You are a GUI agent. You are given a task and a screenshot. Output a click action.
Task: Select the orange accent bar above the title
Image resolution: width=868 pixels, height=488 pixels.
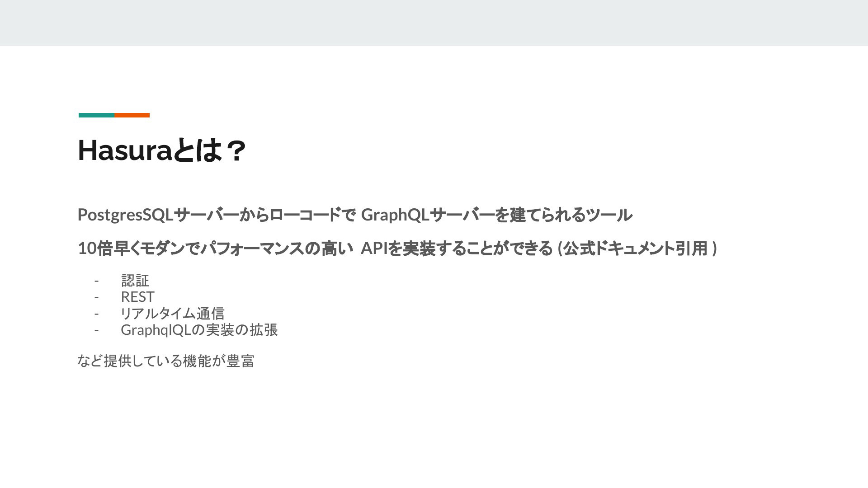tap(132, 115)
